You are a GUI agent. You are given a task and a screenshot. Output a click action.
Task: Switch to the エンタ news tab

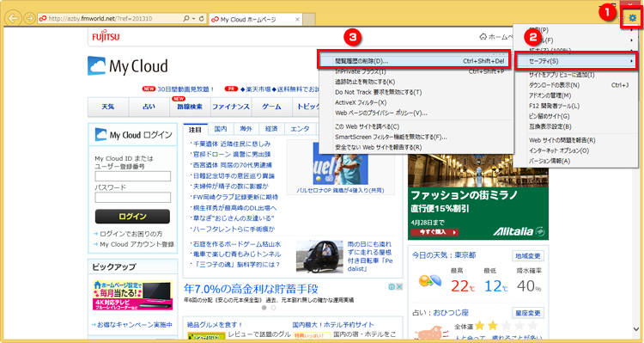(300, 129)
